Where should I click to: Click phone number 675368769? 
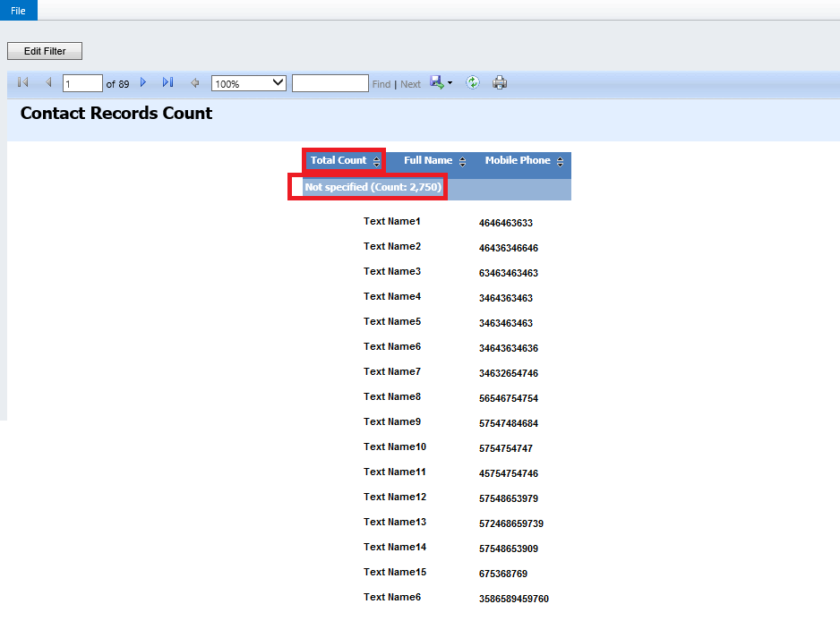tap(503, 574)
